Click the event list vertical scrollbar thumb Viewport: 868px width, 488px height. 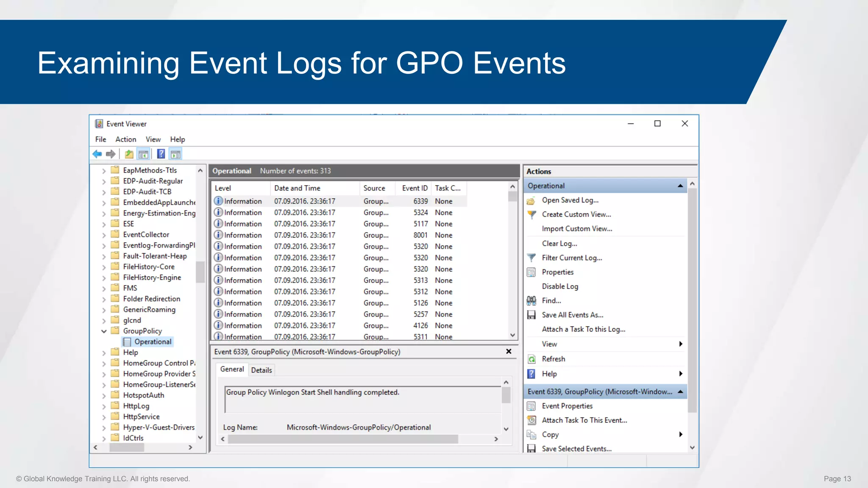[512, 197]
